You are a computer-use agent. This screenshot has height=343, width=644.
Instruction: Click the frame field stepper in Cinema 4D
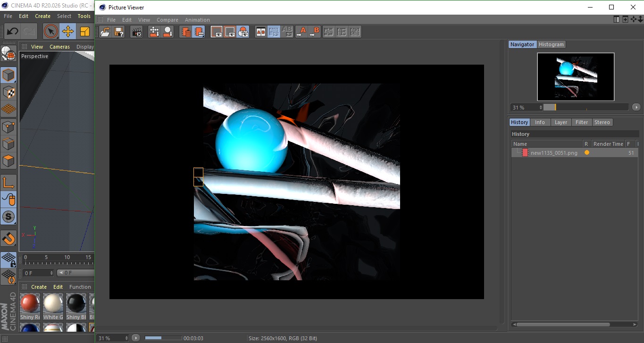[x=51, y=273]
